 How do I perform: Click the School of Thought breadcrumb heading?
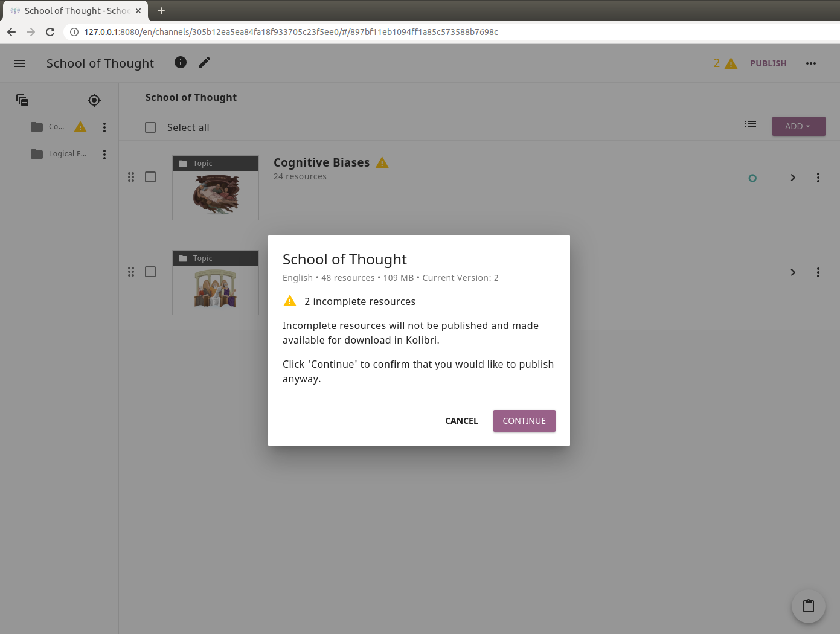191,97
